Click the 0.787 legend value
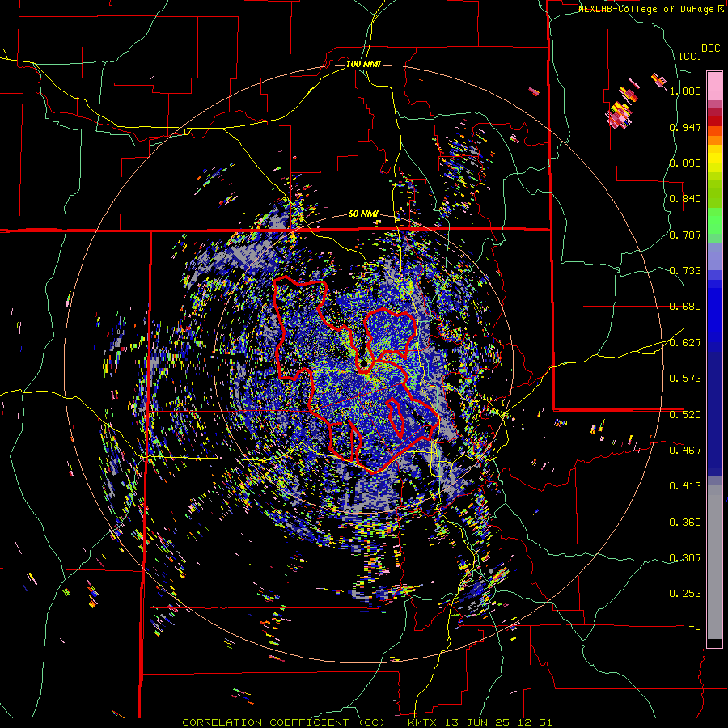The height and width of the screenshot is (728, 728). (x=685, y=235)
